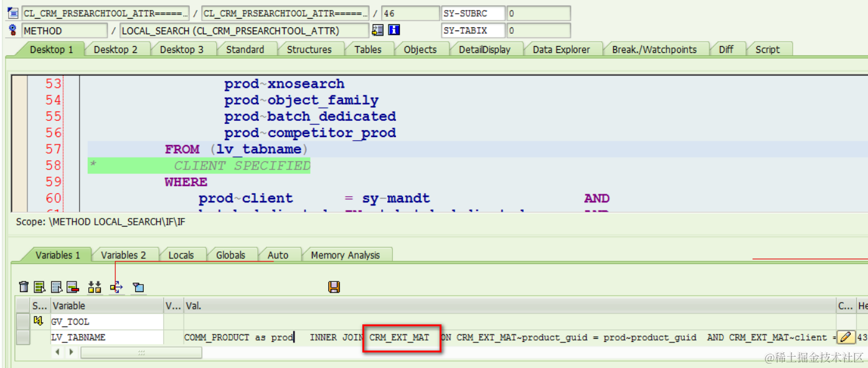Click the funnel filter icon in variables toolbar
The image size is (868, 368).
[x=138, y=287]
